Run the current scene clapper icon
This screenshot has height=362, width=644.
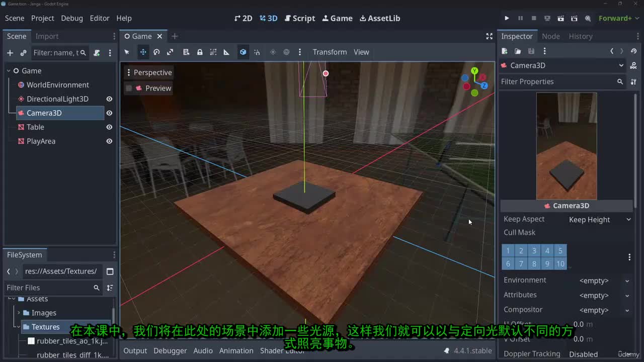560,18
